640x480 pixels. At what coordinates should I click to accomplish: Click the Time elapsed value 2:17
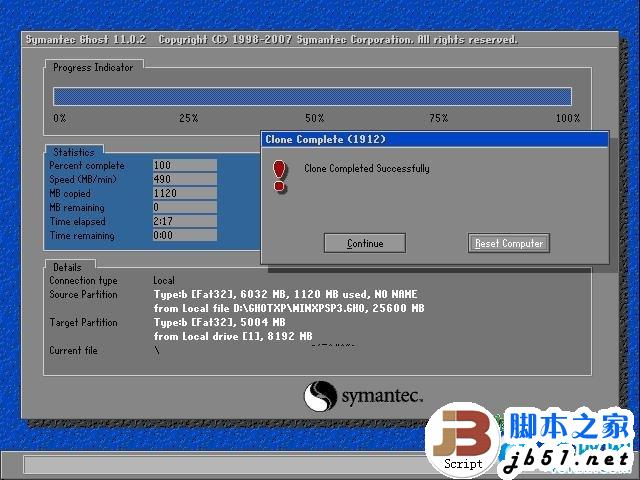click(x=185, y=221)
